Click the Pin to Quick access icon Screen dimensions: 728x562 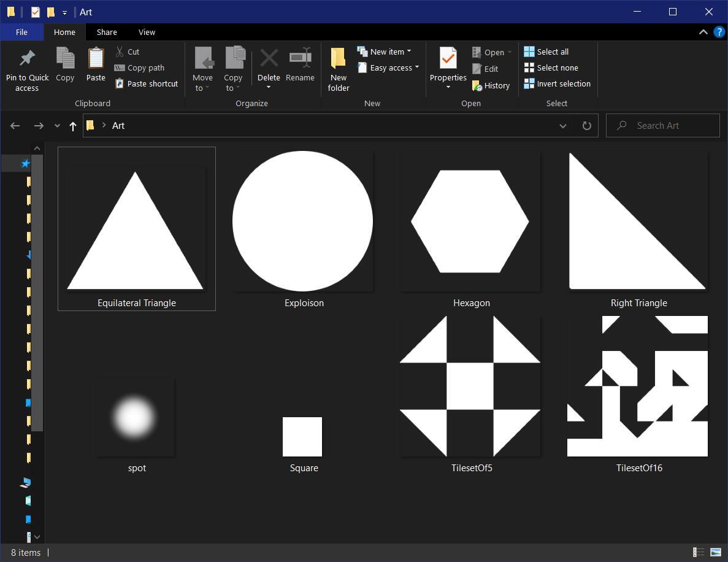(27, 59)
